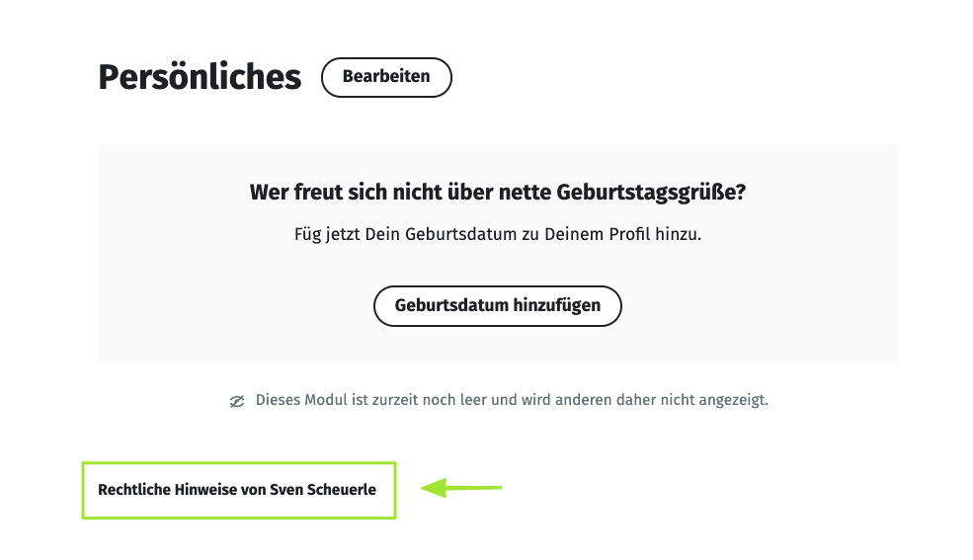Image resolution: width=973 pixels, height=560 pixels.
Task: Click the word Dein Geburtsdatum in the hint sentence
Action: 418,236
